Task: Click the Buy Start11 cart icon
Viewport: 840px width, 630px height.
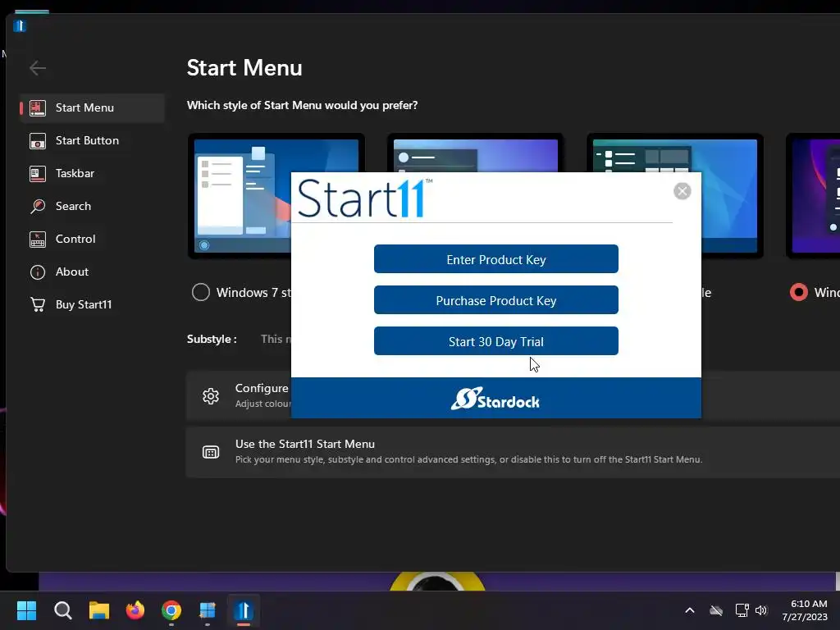Action: pyautogui.click(x=38, y=304)
